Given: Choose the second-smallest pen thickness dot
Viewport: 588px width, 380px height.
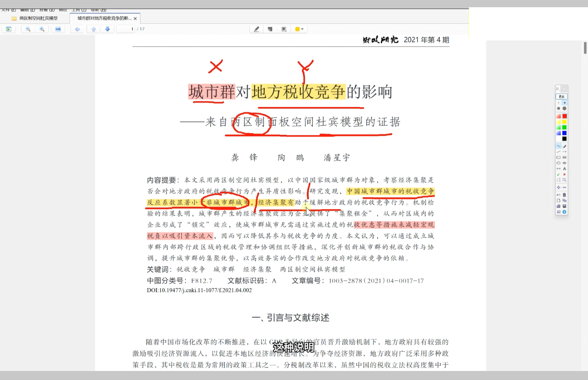Looking at the screenshot, I should tap(565, 103).
